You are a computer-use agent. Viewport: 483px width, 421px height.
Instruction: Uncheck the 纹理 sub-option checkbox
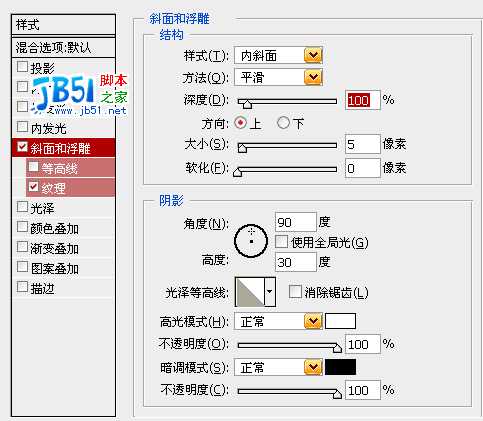pyautogui.click(x=33, y=186)
